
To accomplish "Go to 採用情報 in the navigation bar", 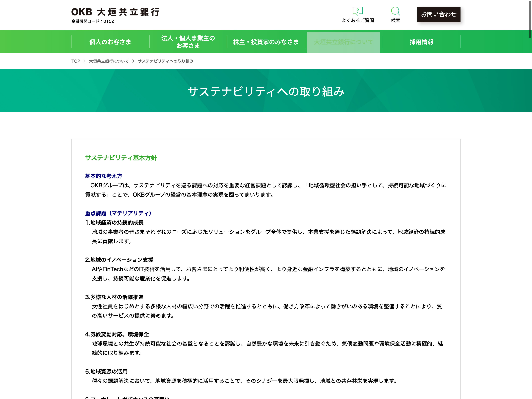I will 421,42.
